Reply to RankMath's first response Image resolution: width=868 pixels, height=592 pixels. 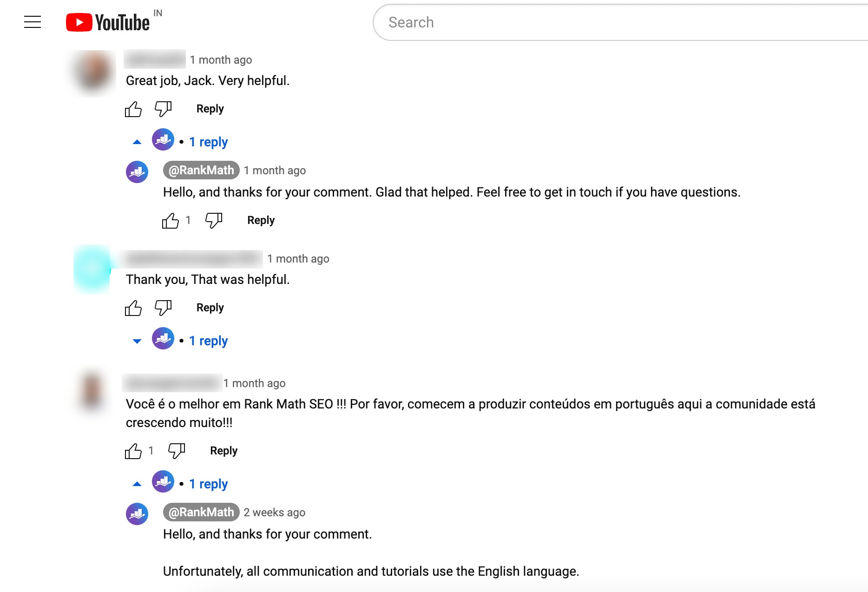(x=260, y=220)
